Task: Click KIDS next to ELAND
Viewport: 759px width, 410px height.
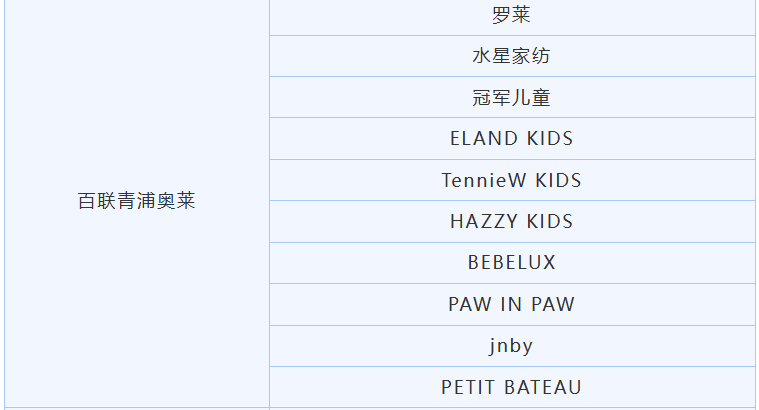Action: (549, 139)
